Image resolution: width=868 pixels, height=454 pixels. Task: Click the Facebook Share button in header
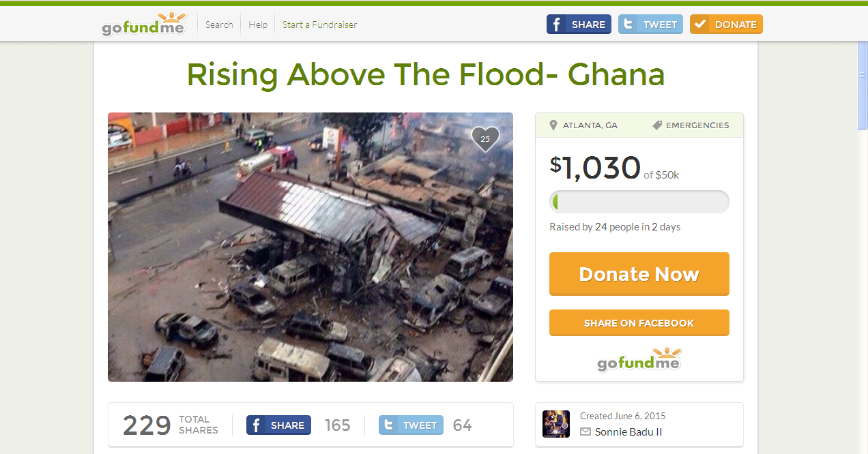(579, 25)
